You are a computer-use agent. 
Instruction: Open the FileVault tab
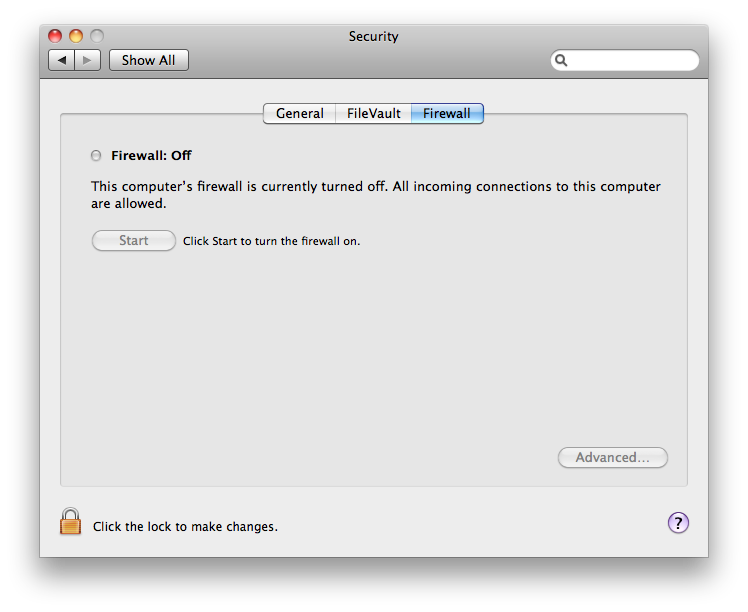coord(373,114)
